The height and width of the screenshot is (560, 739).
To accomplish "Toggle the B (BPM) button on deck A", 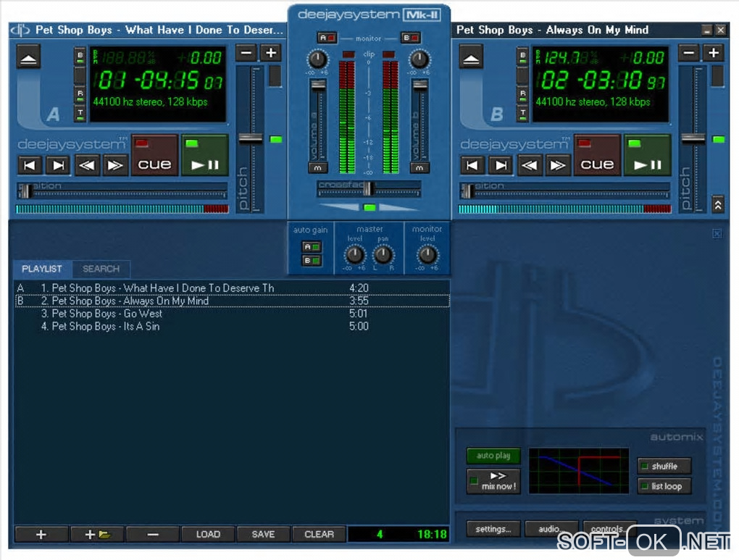I will (80, 57).
